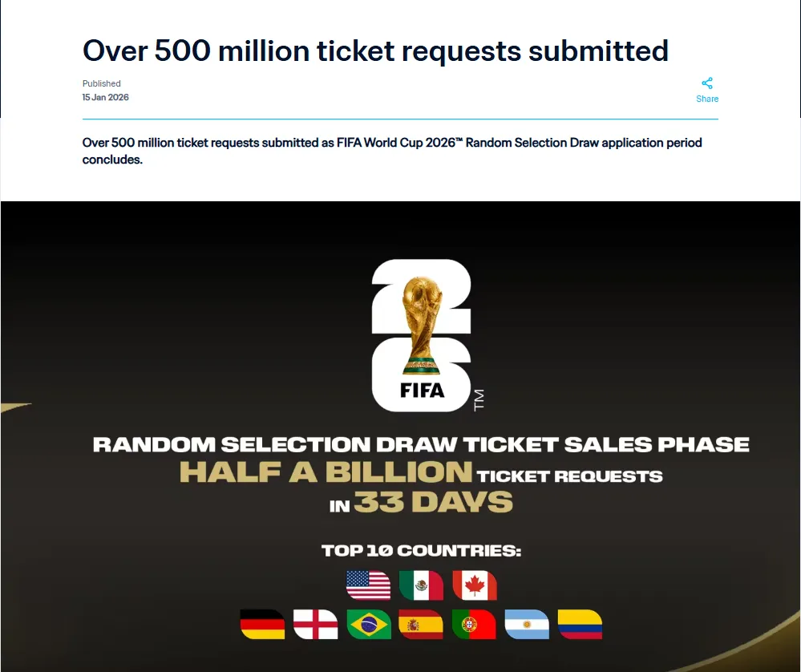Click the 33 DAYS text
The width and height of the screenshot is (801, 672).
tap(433, 503)
